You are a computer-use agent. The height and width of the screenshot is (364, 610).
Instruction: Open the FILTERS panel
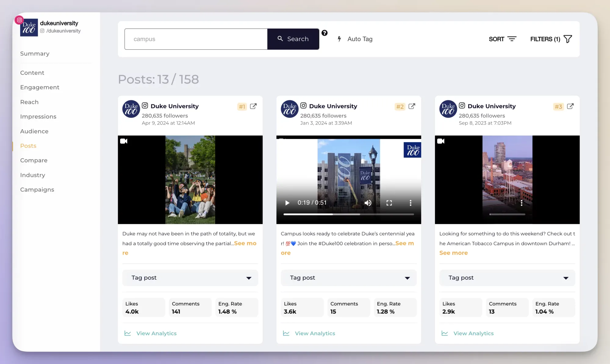pyautogui.click(x=551, y=39)
